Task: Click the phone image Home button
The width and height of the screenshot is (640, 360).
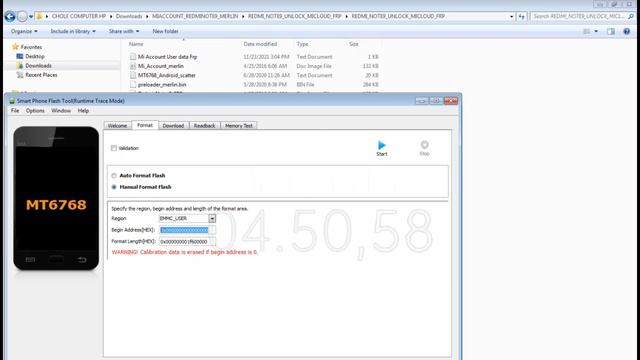Action: pyautogui.click(x=56, y=260)
